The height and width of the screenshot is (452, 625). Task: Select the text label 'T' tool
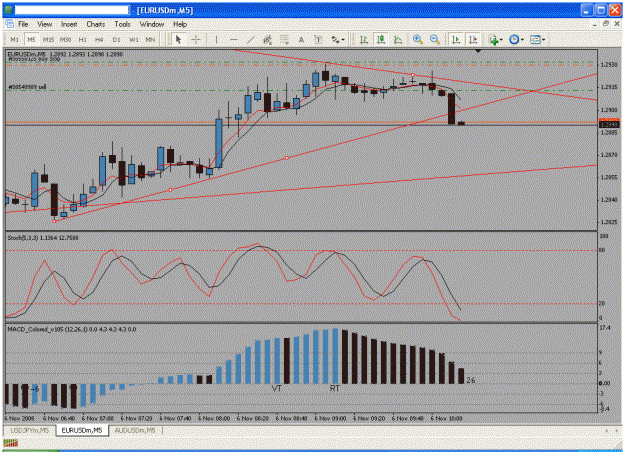tap(318, 39)
